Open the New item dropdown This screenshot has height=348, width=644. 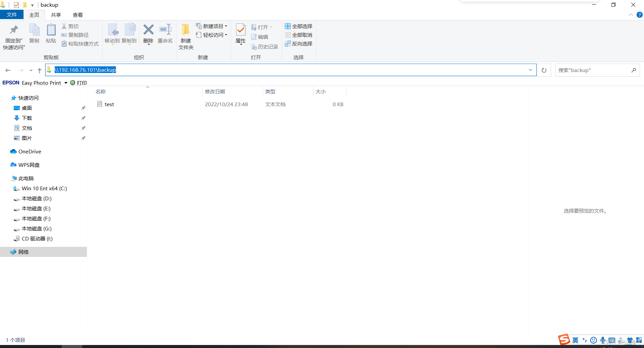coord(212,26)
